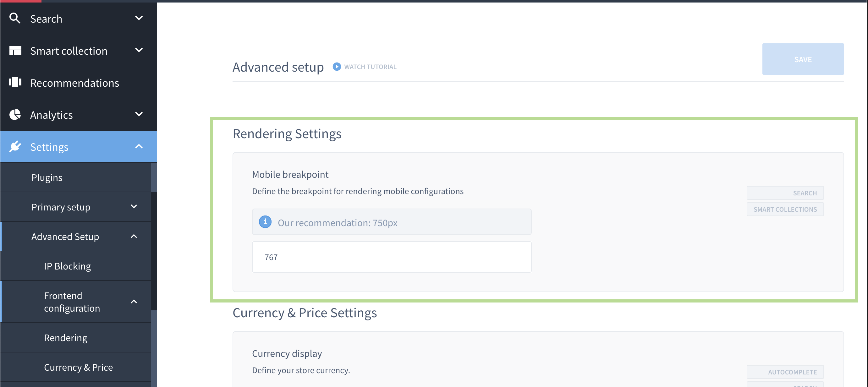The height and width of the screenshot is (387, 868).
Task: Open the Plugins settings page
Action: (x=47, y=177)
